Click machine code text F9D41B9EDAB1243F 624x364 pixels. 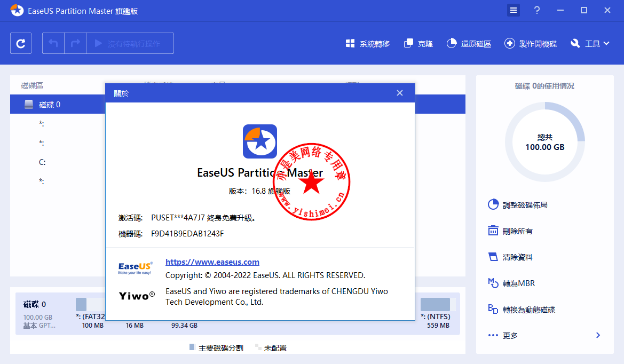187,234
